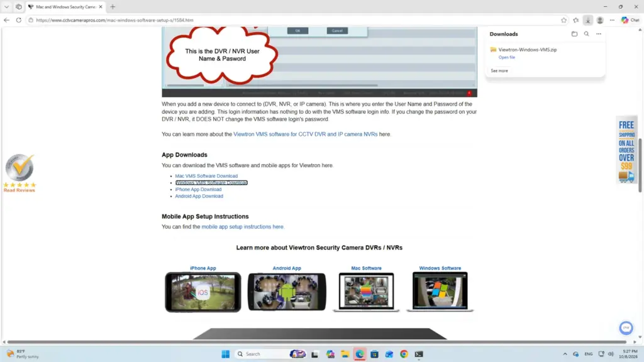Open Microsoft Store from the taskbar
Screen dimensions: 644x362
(374, 354)
